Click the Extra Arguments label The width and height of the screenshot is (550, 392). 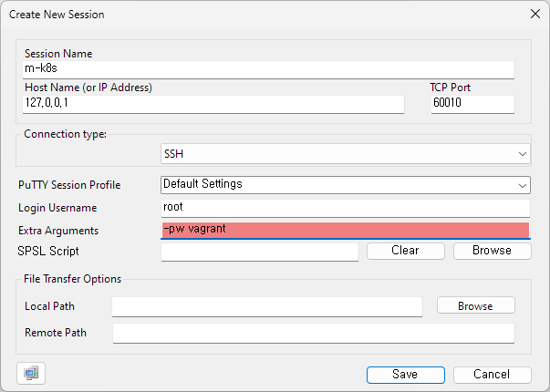[58, 231]
